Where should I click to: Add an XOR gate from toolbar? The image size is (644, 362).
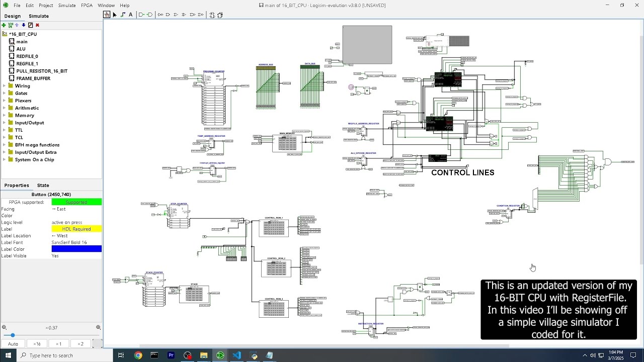(x=184, y=15)
